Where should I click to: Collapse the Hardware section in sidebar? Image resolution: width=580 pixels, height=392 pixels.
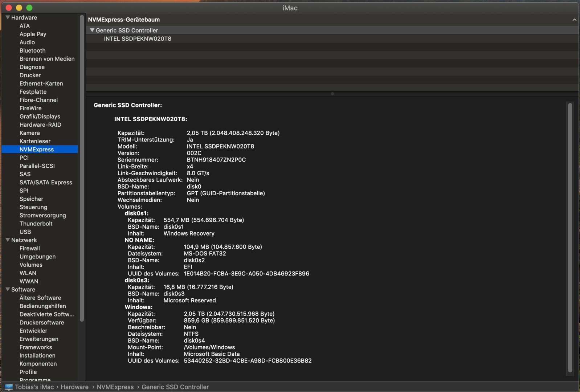pos(8,17)
